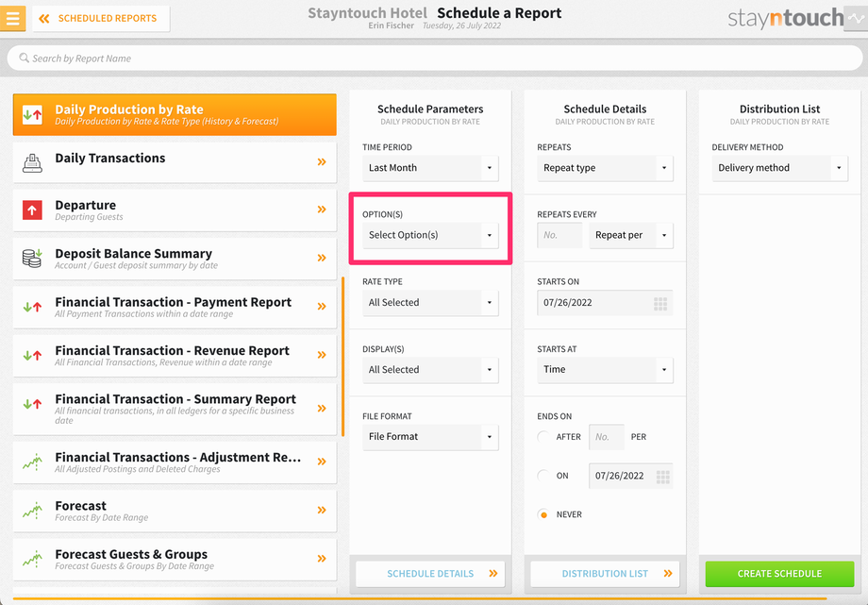Open the Revenue Report chevron
Viewport: 868px width, 605px height.
pos(322,355)
